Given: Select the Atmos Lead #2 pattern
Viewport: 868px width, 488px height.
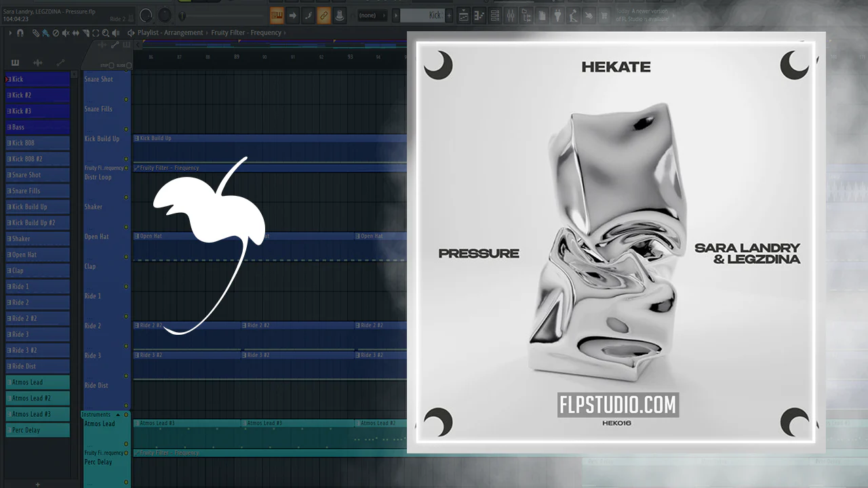Looking at the screenshot, I should click(37, 398).
